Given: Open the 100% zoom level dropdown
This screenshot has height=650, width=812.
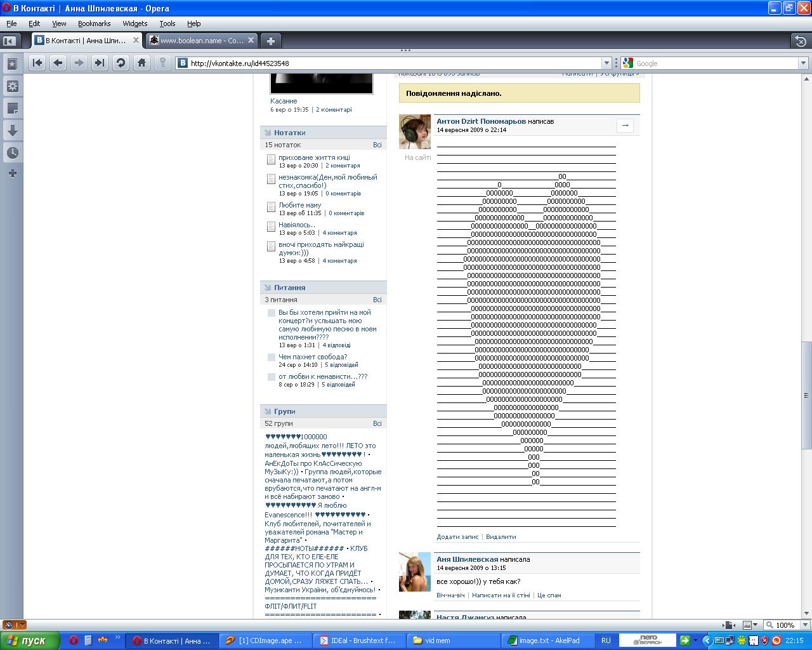Looking at the screenshot, I should (802, 625).
